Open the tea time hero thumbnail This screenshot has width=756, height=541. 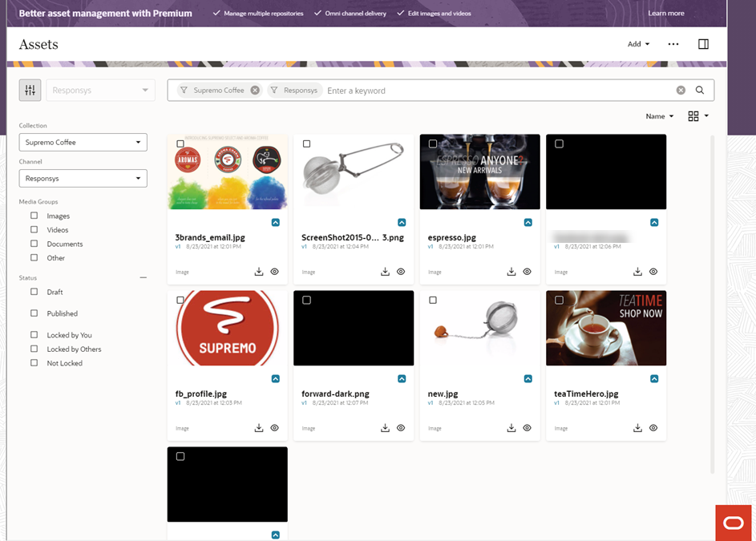point(606,328)
